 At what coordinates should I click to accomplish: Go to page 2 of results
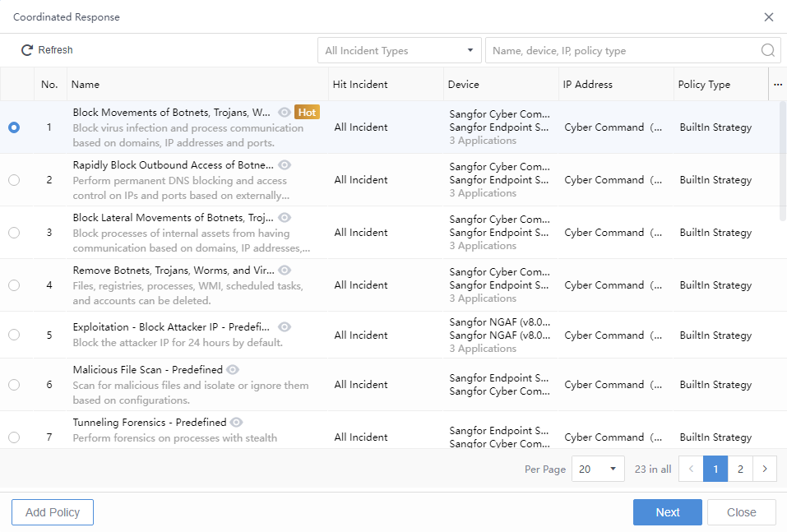[740, 469]
